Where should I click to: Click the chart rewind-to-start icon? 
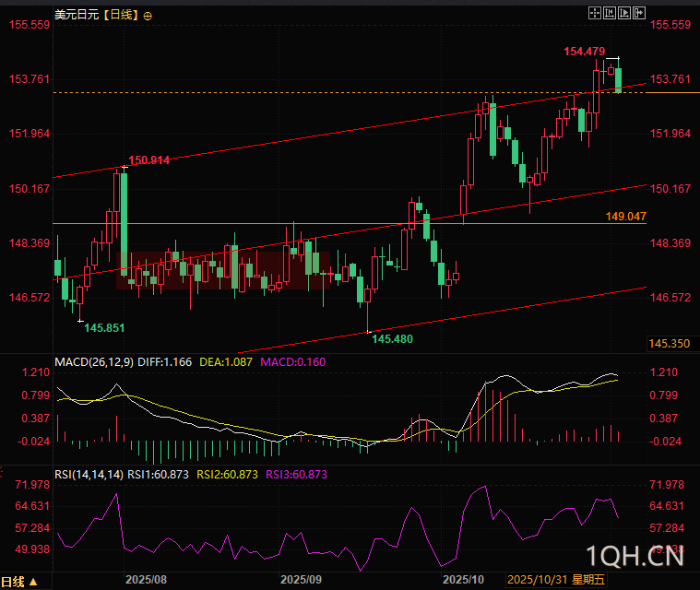(x=610, y=14)
